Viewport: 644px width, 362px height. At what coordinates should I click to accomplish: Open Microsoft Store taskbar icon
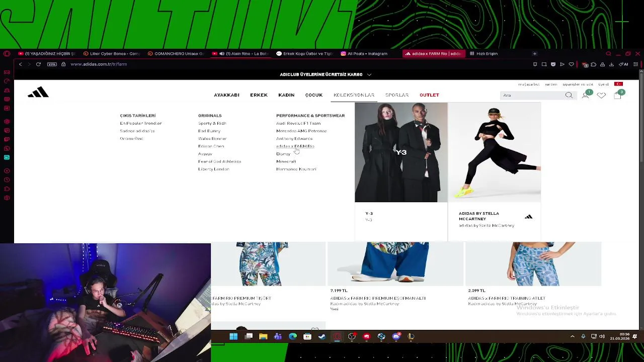pos(307,336)
